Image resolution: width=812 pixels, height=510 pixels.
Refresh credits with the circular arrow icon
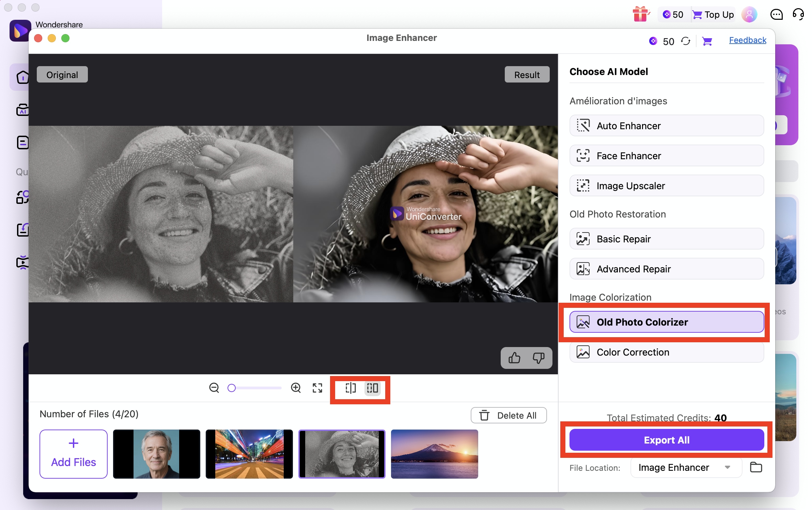point(686,41)
